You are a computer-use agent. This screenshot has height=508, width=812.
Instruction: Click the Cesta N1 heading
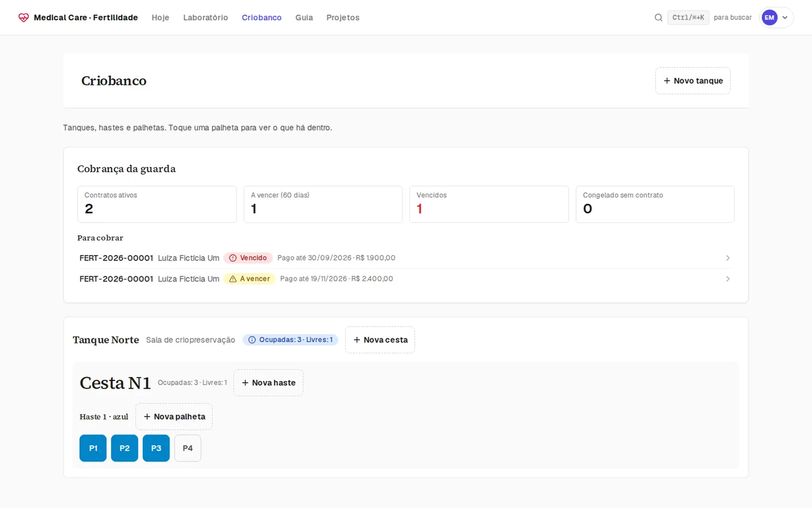pyautogui.click(x=115, y=383)
